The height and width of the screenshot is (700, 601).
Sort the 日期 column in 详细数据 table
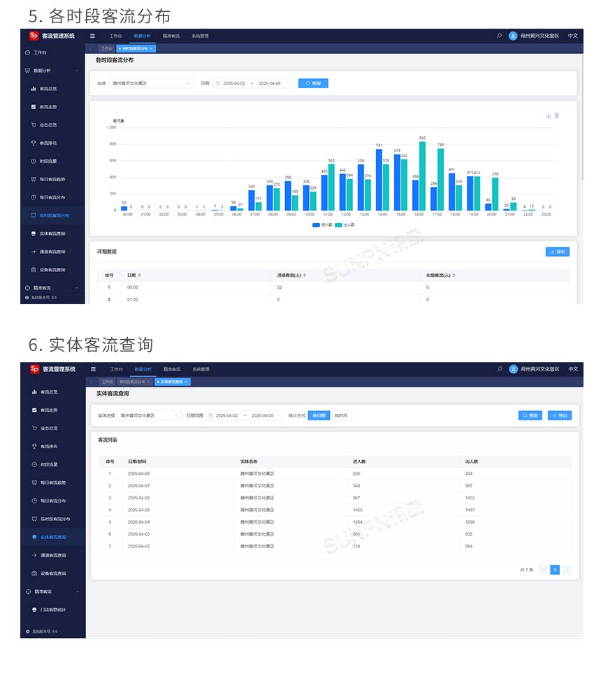139,276
